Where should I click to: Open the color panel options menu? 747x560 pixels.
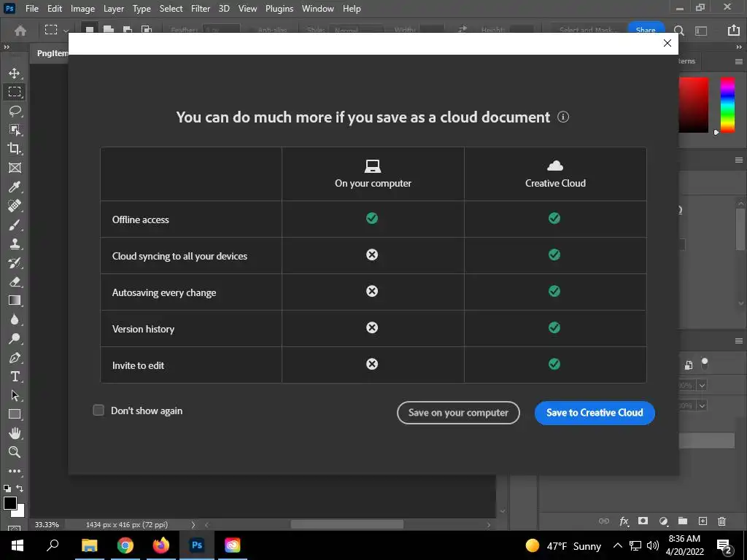[x=739, y=61]
